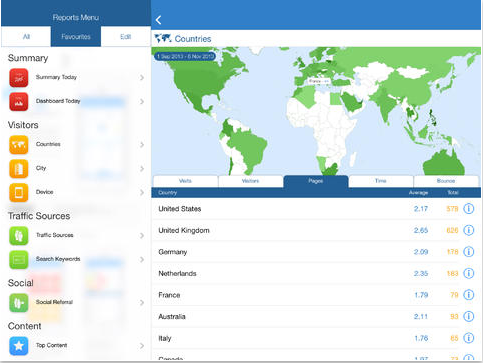Open the Dashboard Today red icon
This screenshot has height=363, width=483.
coord(19,101)
